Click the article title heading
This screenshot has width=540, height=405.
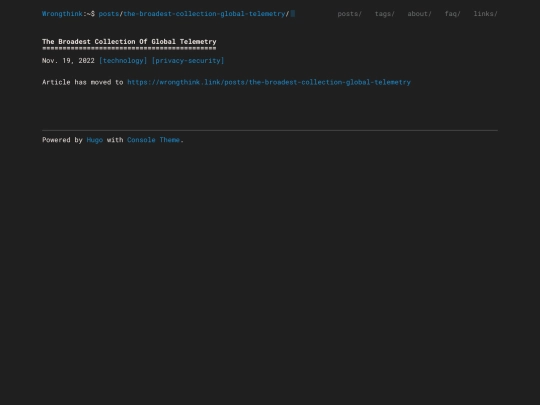click(129, 42)
